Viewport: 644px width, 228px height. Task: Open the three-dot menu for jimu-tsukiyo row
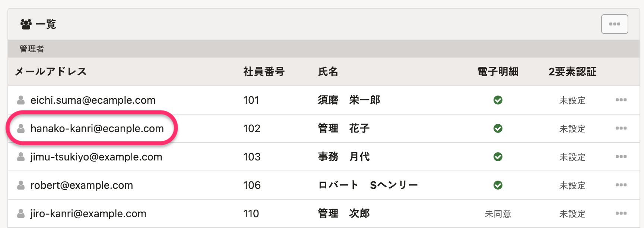tap(621, 157)
